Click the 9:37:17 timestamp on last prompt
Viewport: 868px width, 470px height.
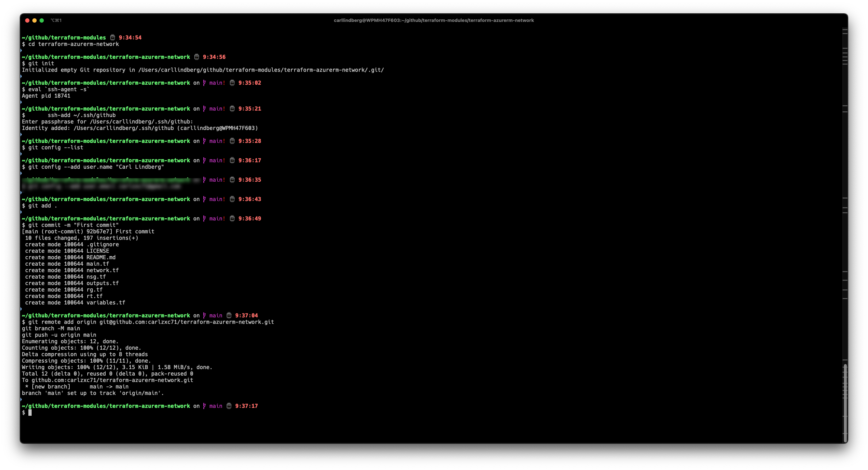246,406
